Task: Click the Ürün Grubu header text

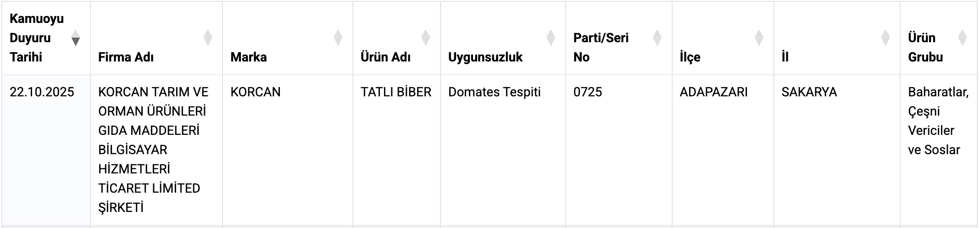Action: (925, 47)
